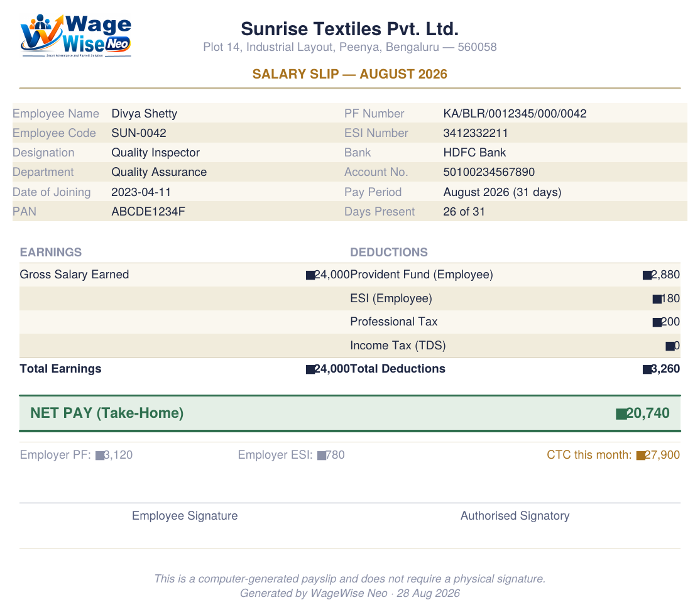The width and height of the screenshot is (700, 612).
Task: Select the designation Quality Inspector
Action: (155, 153)
